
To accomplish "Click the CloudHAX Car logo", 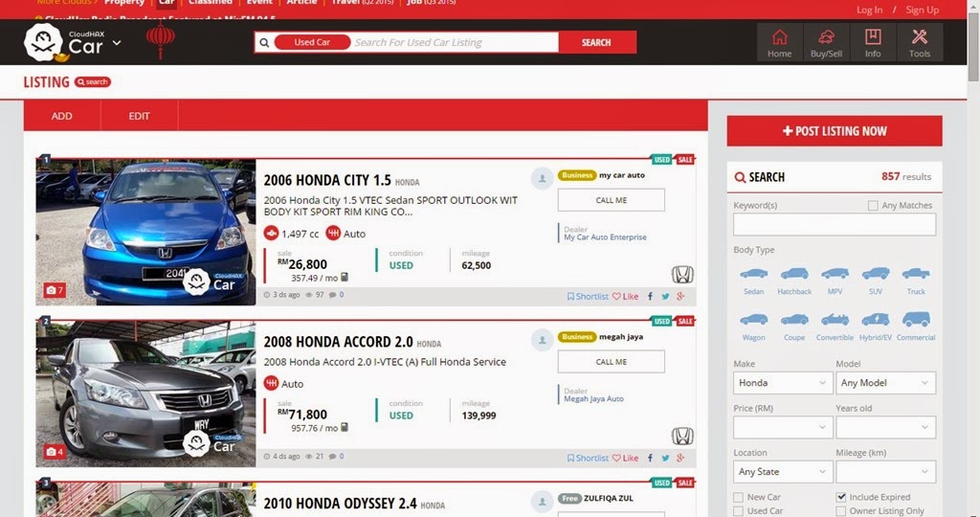I will pyautogui.click(x=64, y=42).
